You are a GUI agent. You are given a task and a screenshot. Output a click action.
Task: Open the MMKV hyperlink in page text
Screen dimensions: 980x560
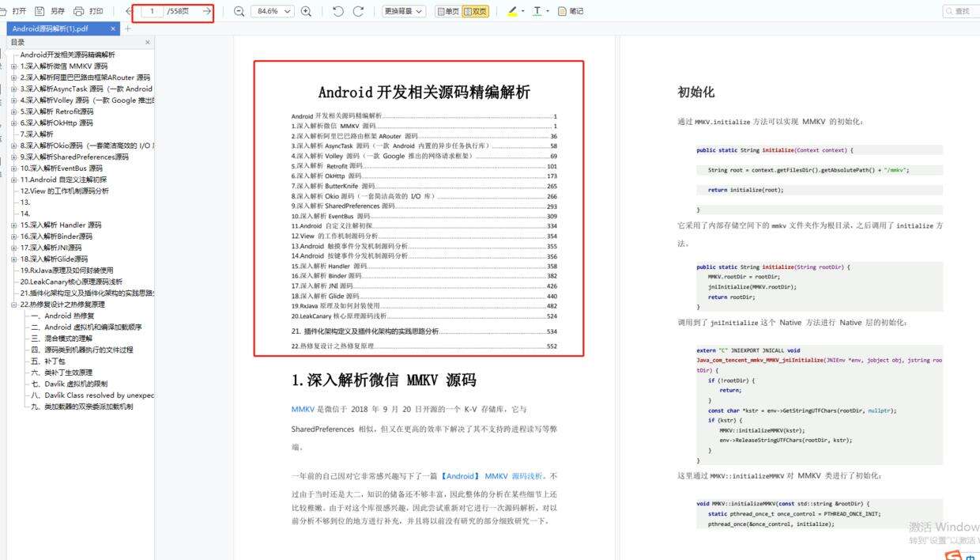point(303,409)
